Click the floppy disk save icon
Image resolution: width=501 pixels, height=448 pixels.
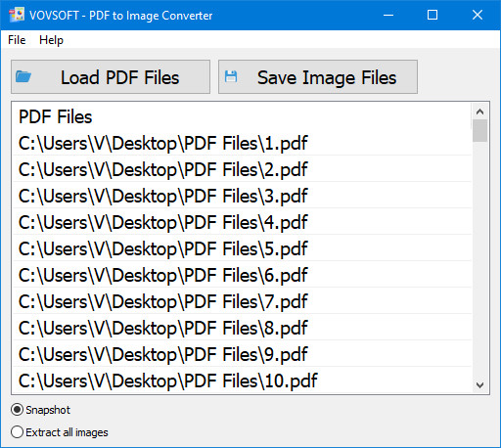point(231,77)
